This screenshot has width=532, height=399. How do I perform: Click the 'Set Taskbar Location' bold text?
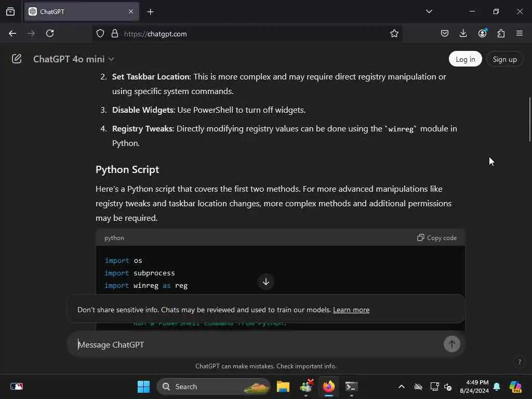tap(151, 77)
